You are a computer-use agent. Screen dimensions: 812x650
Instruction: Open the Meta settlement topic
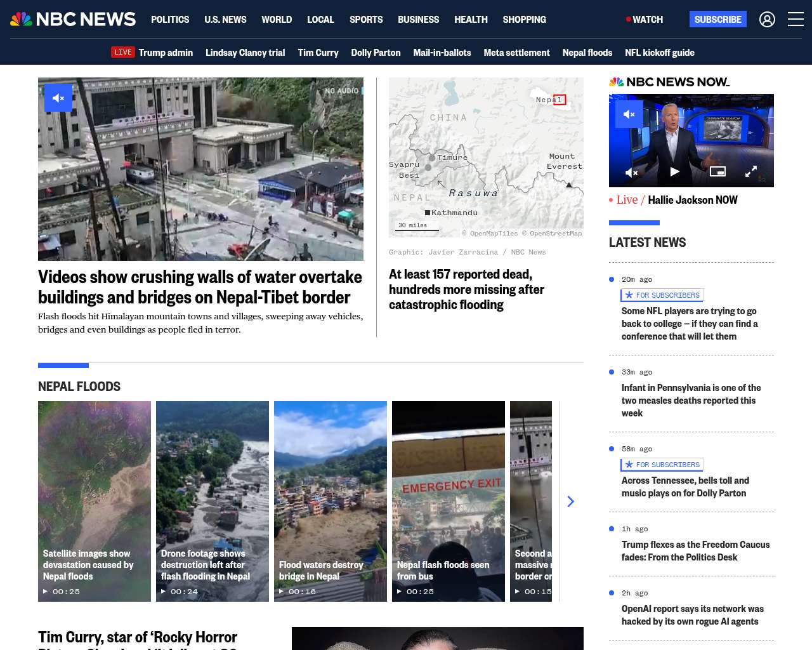[516, 53]
